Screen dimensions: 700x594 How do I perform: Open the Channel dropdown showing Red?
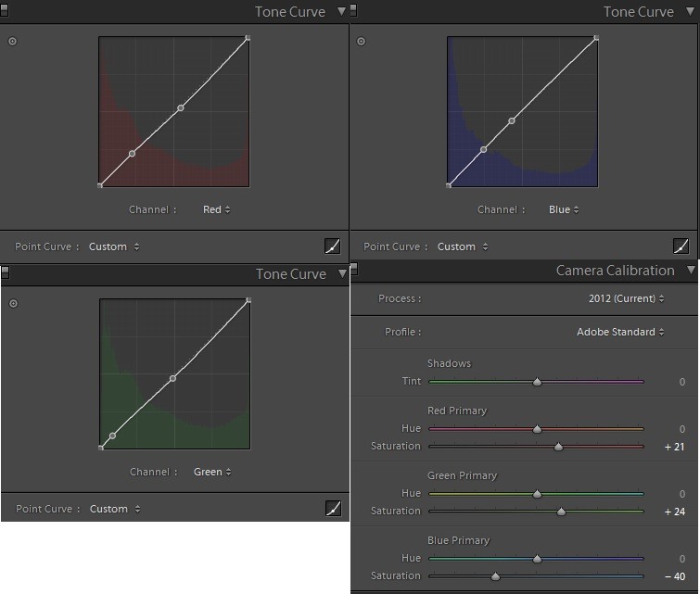click(216, 209)
